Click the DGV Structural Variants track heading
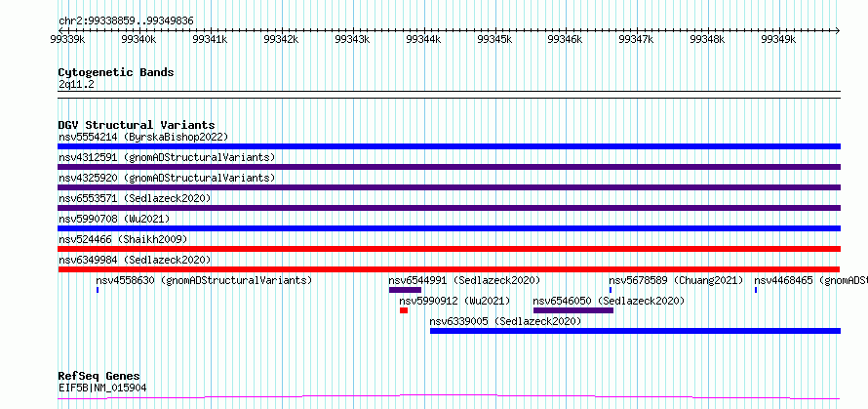Image resolution: width=868 pixels, height=409 pixels. coord(137,125)
